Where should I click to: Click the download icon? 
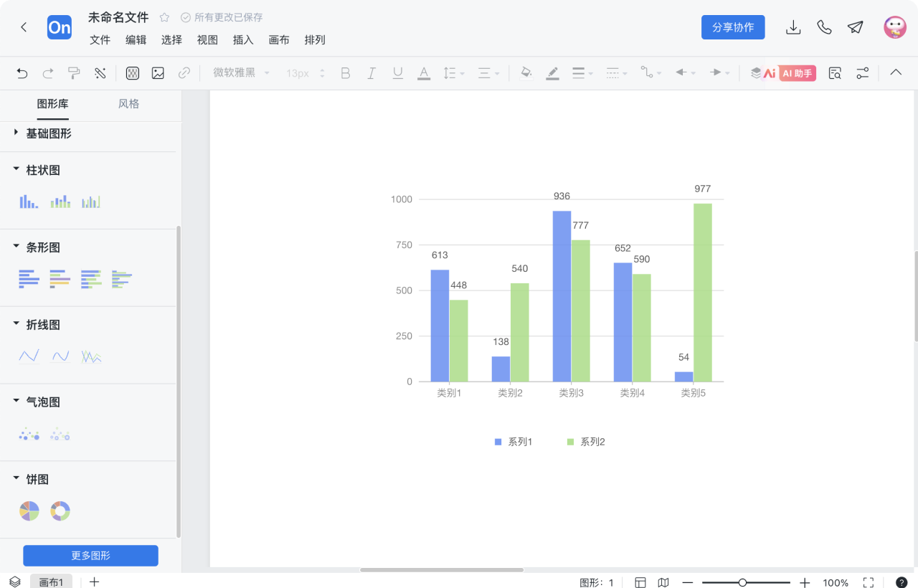tap(793, 27)
